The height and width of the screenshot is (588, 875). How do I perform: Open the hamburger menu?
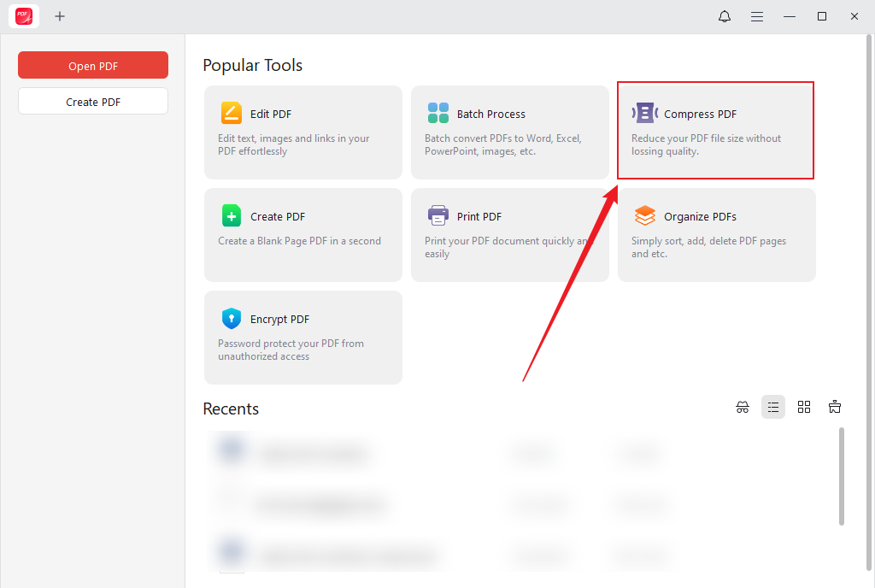(757, 16)
